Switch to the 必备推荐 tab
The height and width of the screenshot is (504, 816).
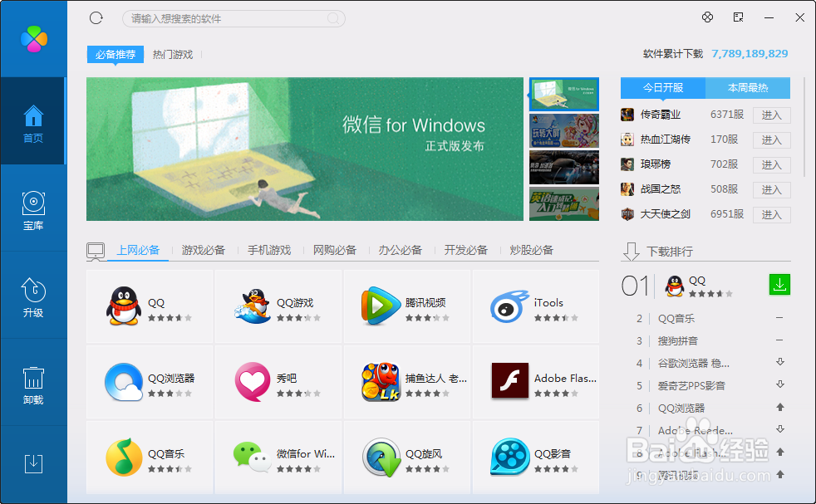tap(115, 55)
